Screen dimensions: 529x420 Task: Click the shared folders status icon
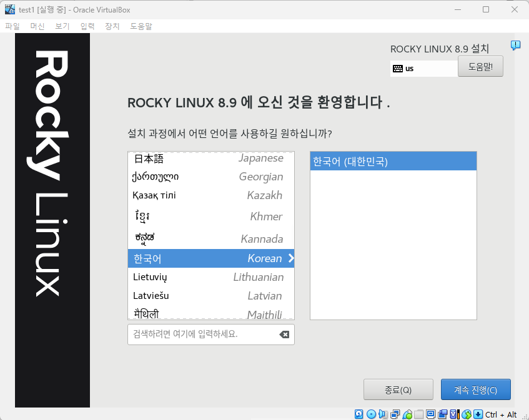(418, 414)
